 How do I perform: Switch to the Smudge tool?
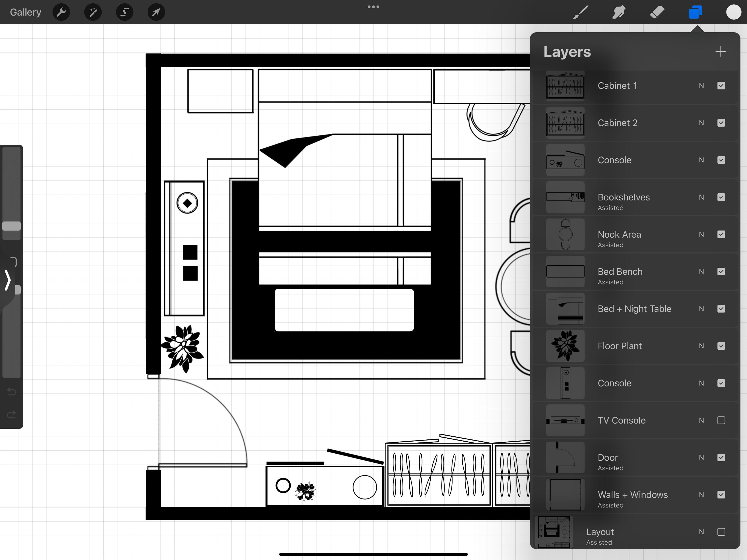coord(619,12)
